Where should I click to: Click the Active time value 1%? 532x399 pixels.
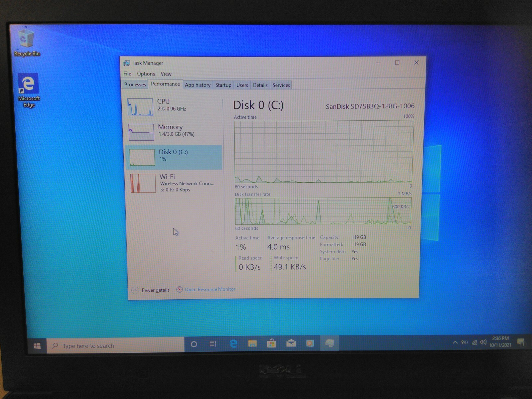tap(241, 247)
